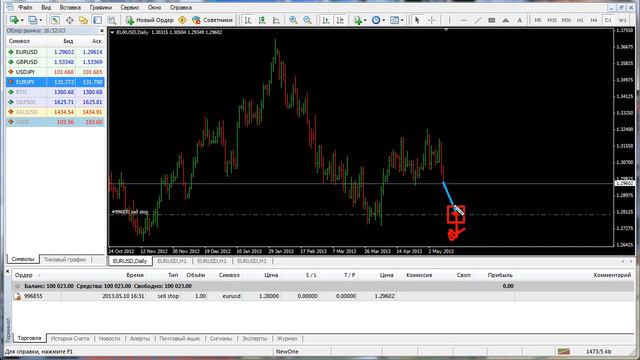Viewport: 640px width, 360px height.
Task: Toggle the Terminal panel icon
Action: (97, 20)
